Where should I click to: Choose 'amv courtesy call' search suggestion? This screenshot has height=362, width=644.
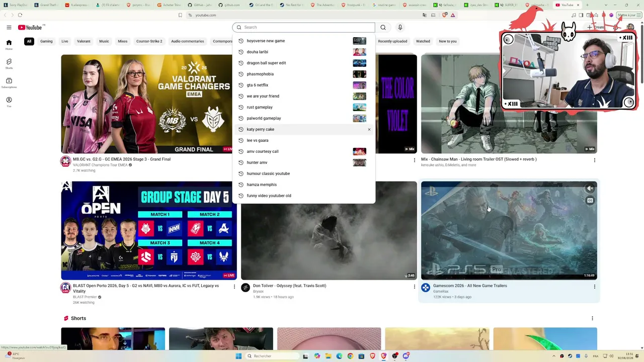point(304,151)
